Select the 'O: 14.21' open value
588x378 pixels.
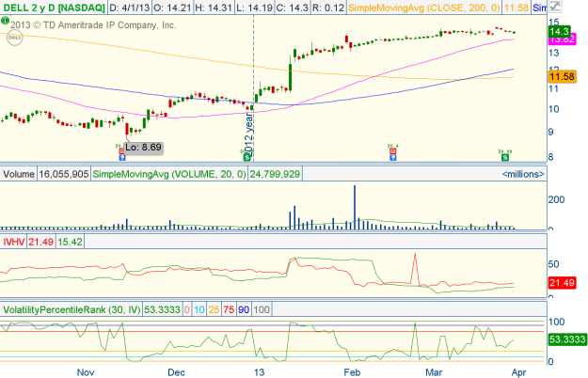coord(172,8)
